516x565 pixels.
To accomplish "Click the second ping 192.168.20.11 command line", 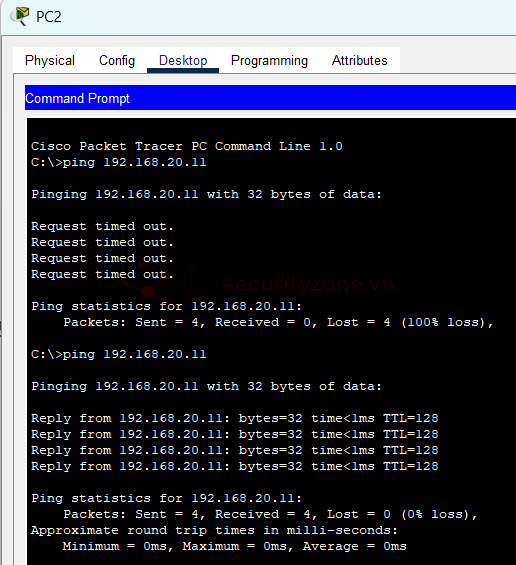I will point(119,354).
